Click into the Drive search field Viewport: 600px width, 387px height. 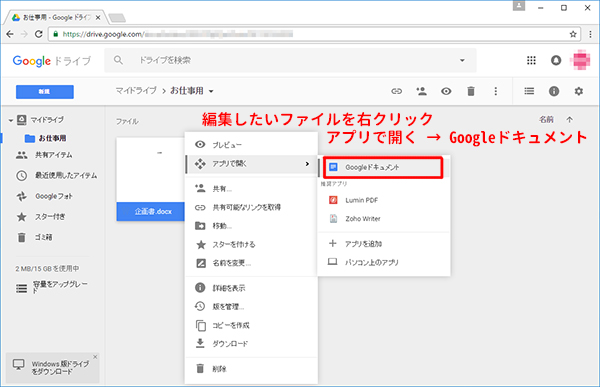(x=290, y=60)
